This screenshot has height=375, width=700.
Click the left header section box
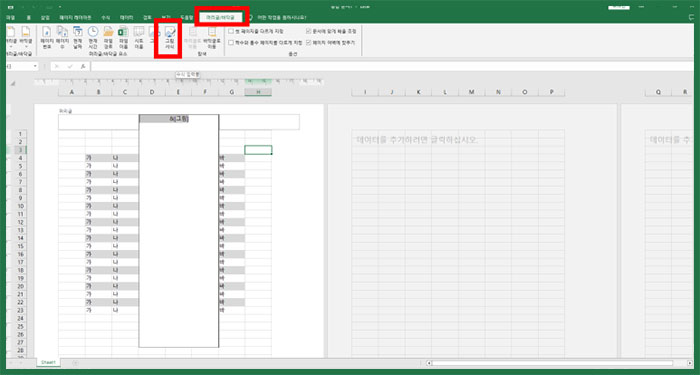click(99, 122)
